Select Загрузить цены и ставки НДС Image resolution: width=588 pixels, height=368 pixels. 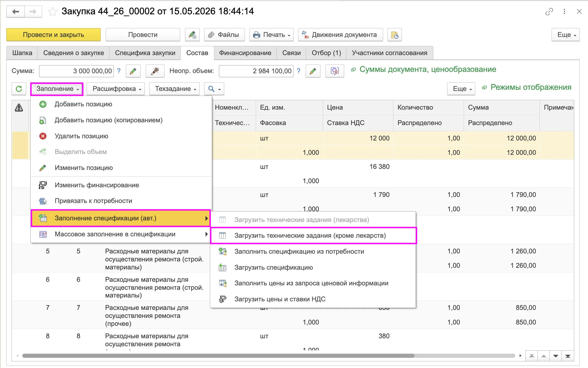[x=313, y=299]
